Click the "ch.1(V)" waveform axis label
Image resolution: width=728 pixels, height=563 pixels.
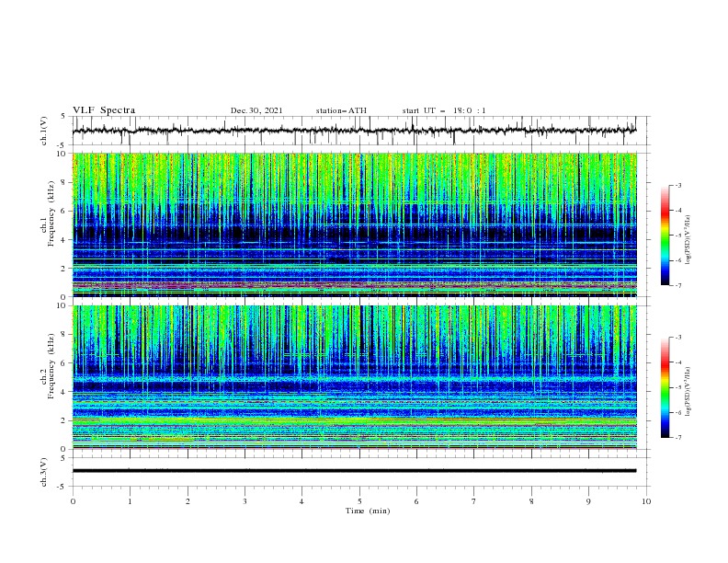pyautogui.click(x=44, y=131)
